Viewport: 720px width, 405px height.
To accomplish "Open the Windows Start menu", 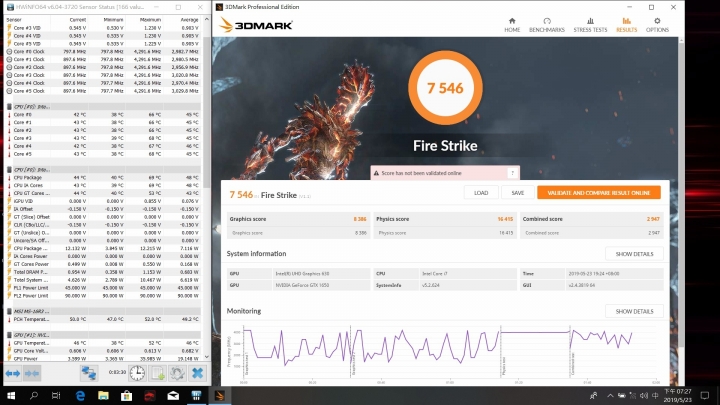I will 11,395.
